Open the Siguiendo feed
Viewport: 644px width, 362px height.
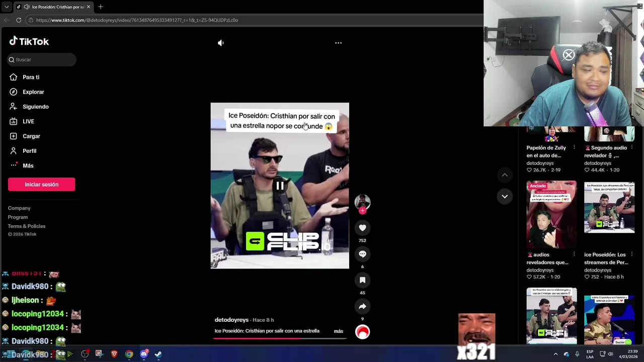tap(35, 107)
